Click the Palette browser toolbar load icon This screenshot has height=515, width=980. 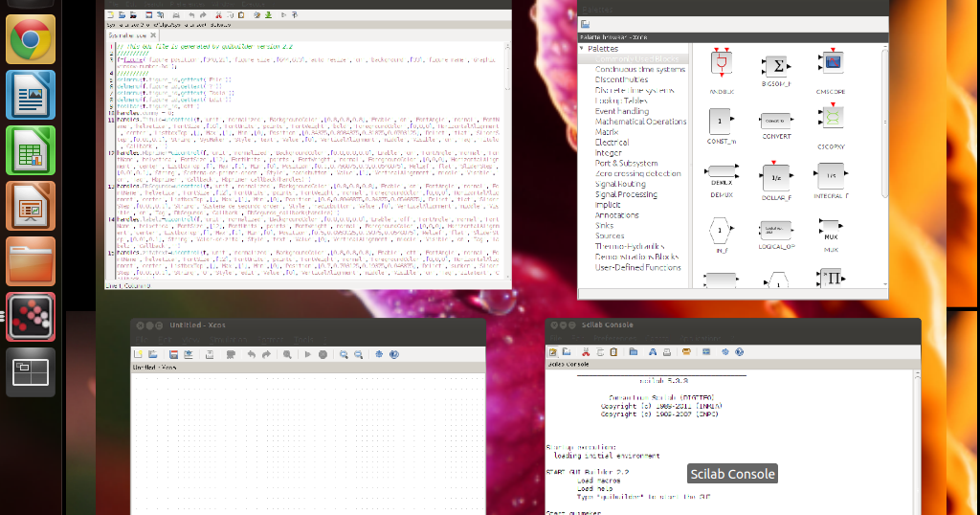(x=586, y=24)
